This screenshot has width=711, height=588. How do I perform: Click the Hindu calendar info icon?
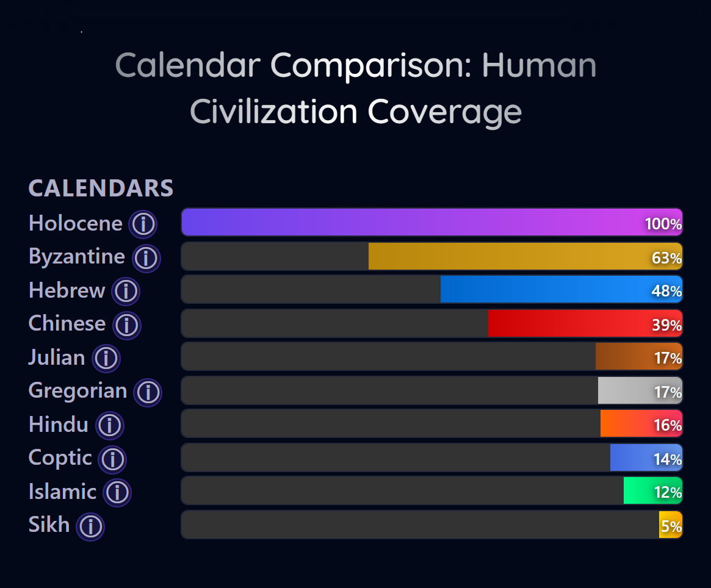tap(109, 425)
